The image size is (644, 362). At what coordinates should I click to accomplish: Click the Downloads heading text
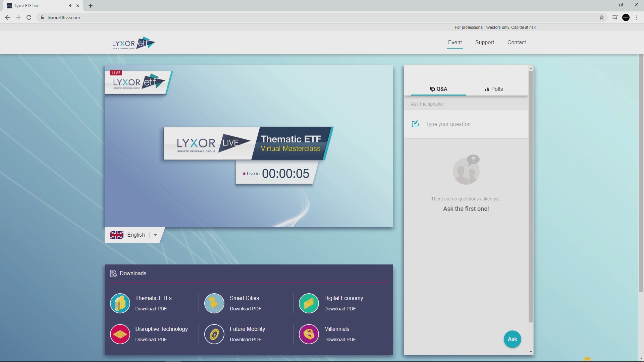pos(133,274)
